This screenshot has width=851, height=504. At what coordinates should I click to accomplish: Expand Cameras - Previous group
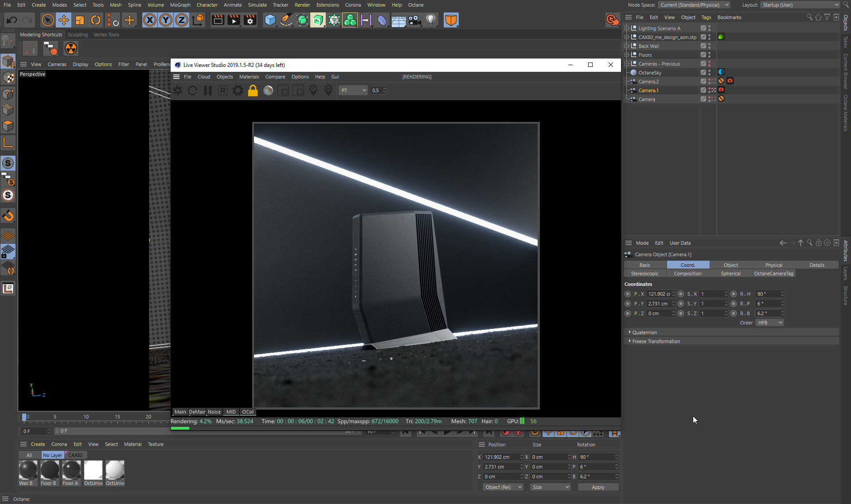tap(627, 64)
